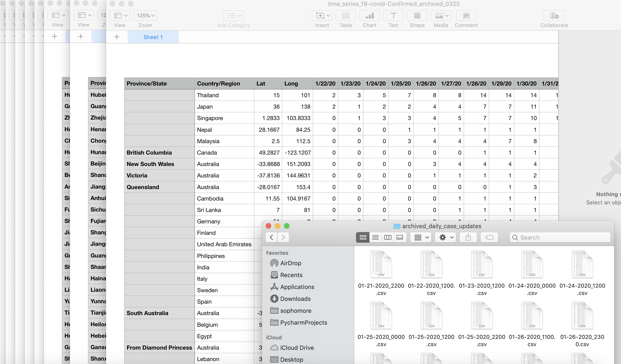
Task: Go forward in Finder window
Action: point(283,237)
